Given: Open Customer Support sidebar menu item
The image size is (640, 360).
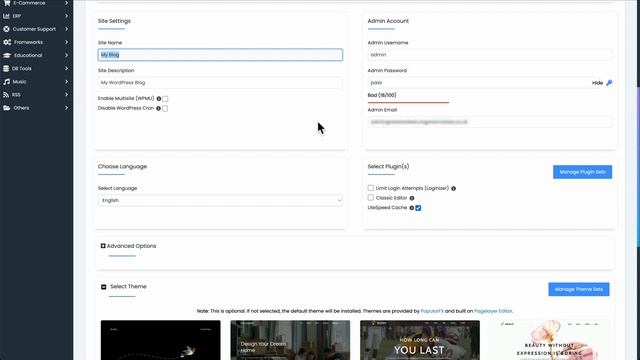Looking at the screenshot, I should pyautogui.click(x=36, y=29).
